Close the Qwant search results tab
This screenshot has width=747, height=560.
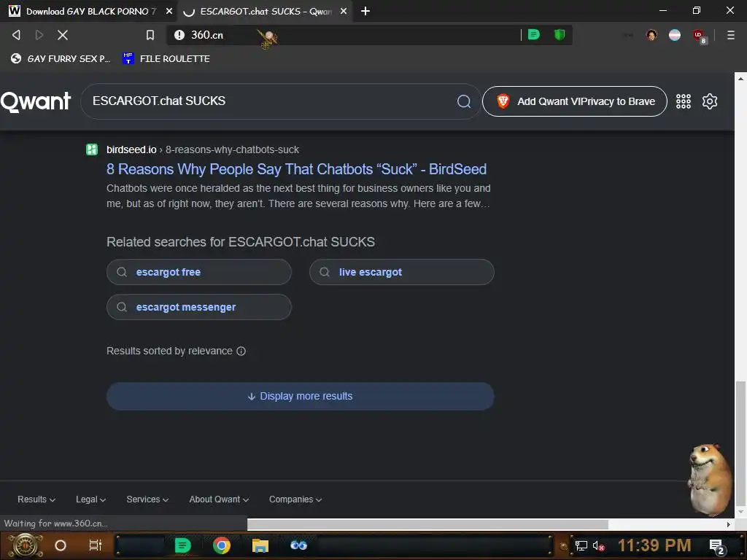(344, 11)
